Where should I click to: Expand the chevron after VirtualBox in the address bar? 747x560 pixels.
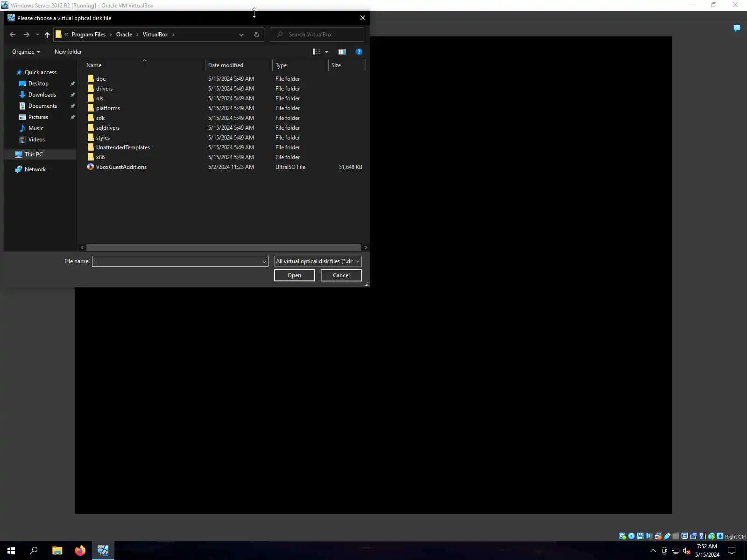coord(173,35)
